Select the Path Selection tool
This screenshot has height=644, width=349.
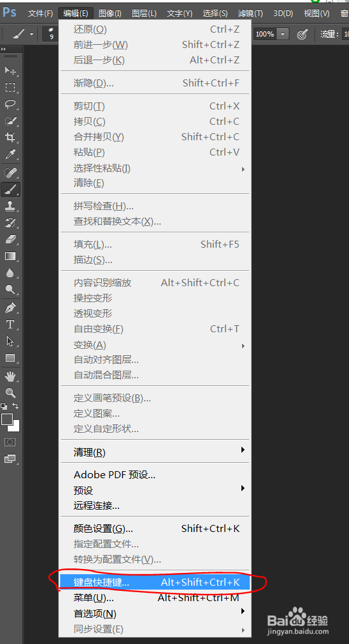point(10,341)
